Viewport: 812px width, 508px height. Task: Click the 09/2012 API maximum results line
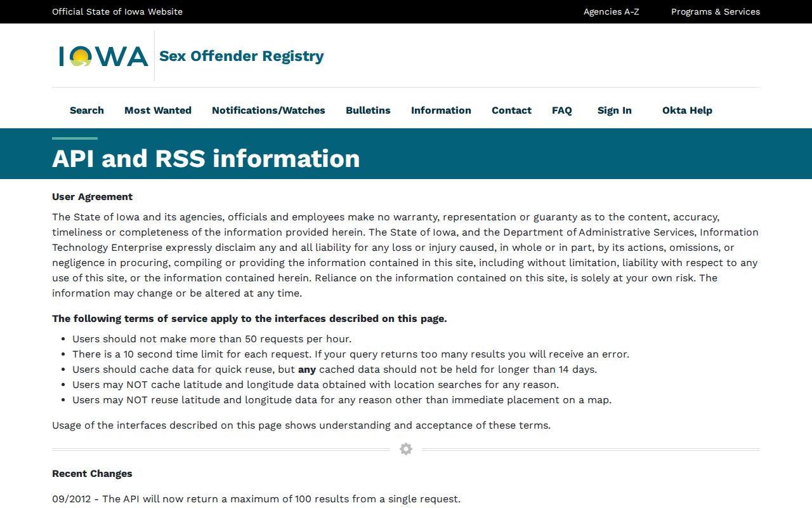point(256,499)
